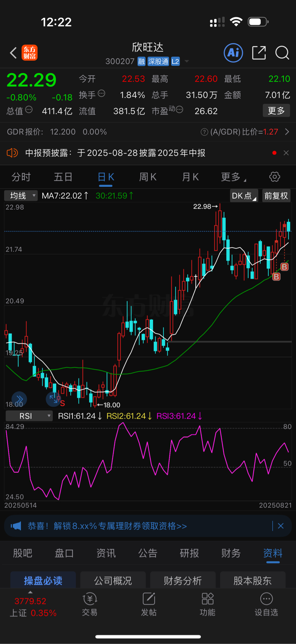Open the 股吧 tab
The width and height of the screenshot is (296, 644).
pos(23,553)
